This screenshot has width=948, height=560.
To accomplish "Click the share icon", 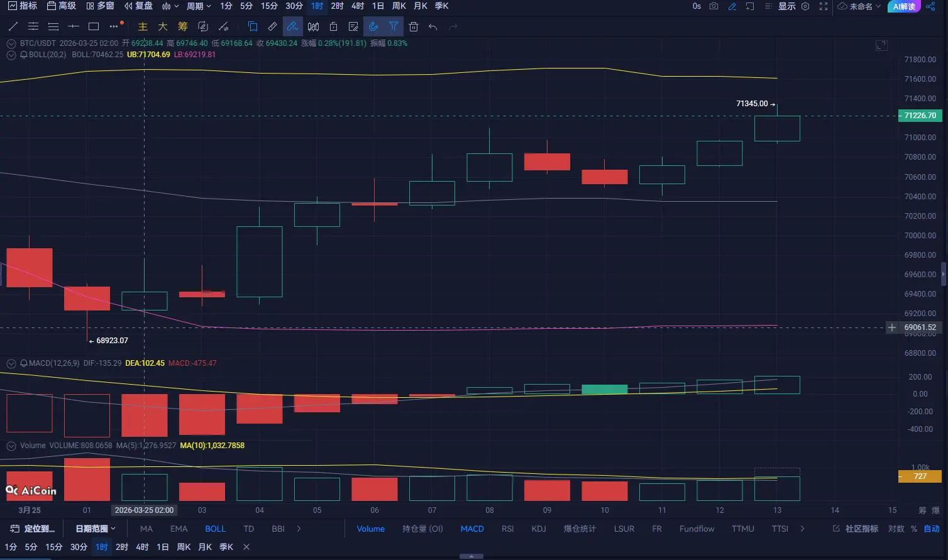I will coord(930,6).
